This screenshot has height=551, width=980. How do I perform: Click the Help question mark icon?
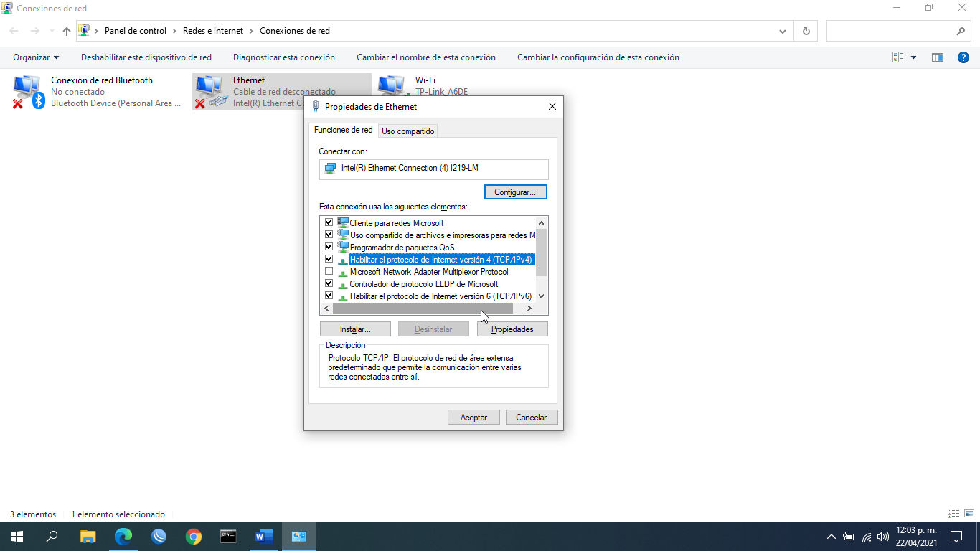pos(963,57)
